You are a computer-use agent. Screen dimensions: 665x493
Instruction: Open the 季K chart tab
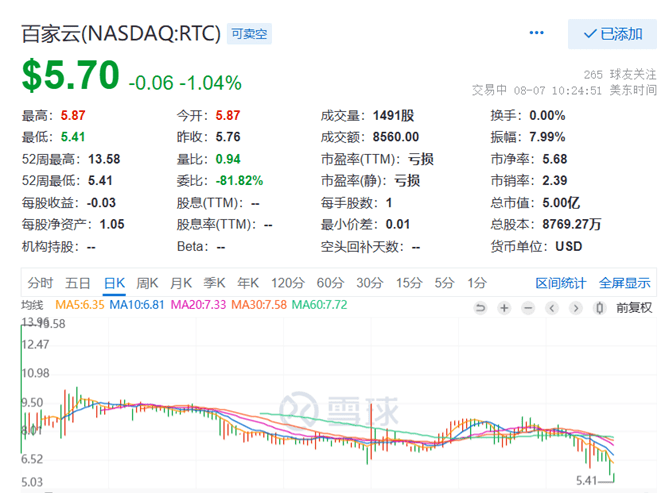(x=215, y=283)
